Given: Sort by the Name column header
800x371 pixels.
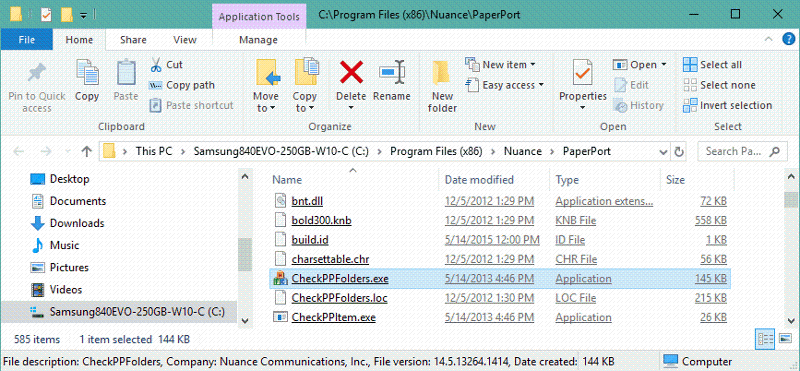Looking at the screenshot, I should click(x=287, y=180).
